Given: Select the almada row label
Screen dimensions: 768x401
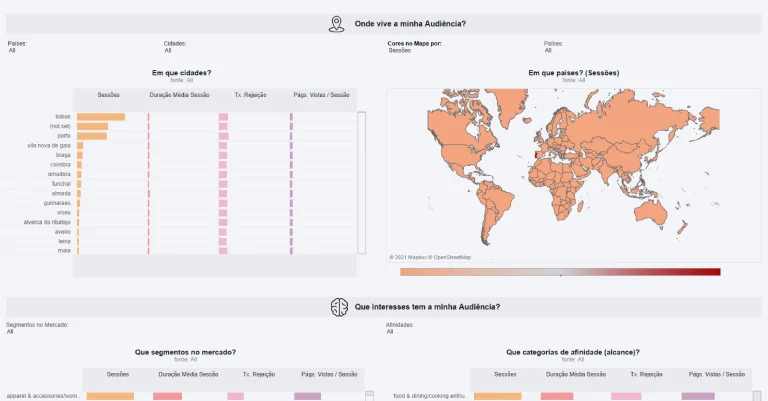Looking at the screenshot, I should (61, 193).
